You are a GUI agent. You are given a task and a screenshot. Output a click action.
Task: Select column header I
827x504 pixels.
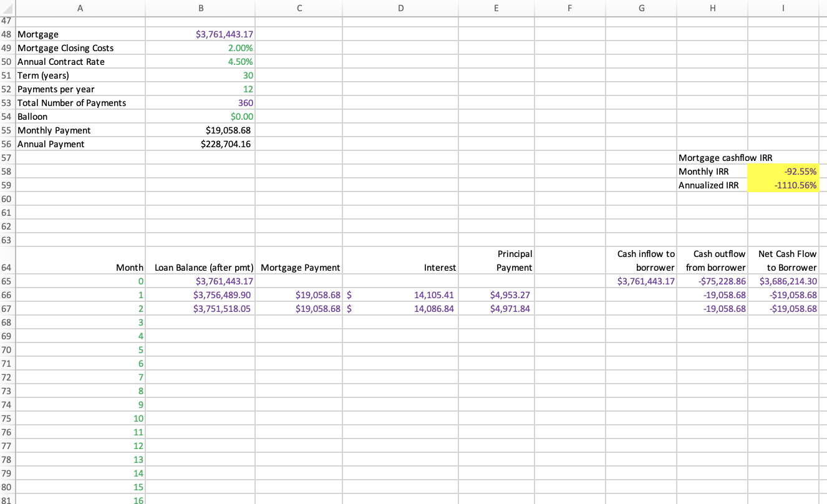[x=783, y=8]
